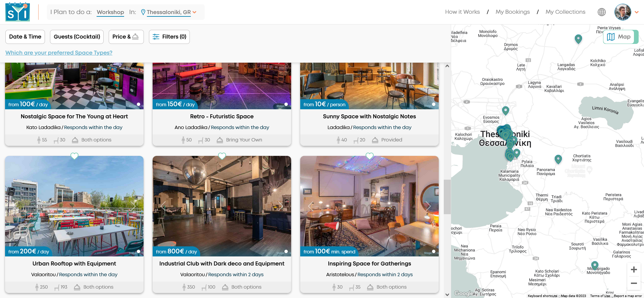Expand the profile menu chevron
Screen dimensions: 644x298
[637, 12]
